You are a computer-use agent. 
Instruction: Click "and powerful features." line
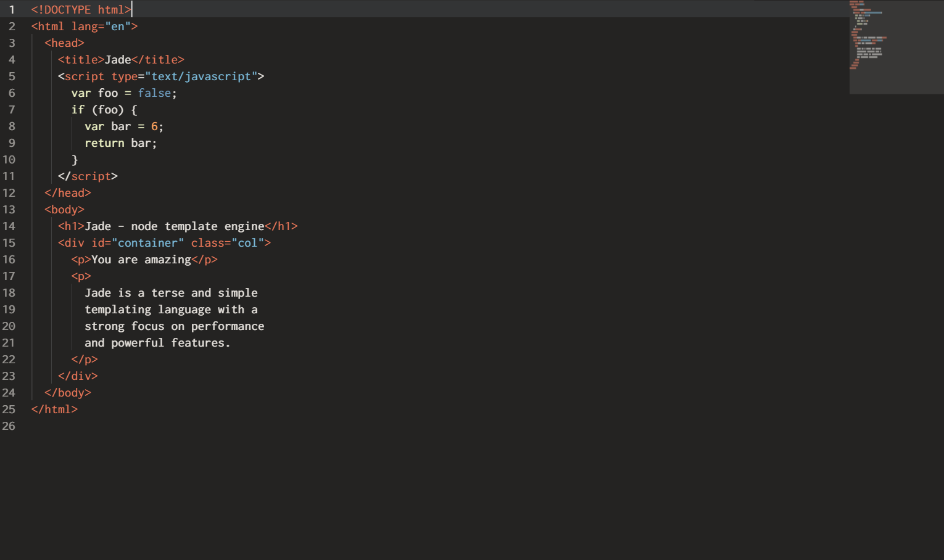coord(157,343)
